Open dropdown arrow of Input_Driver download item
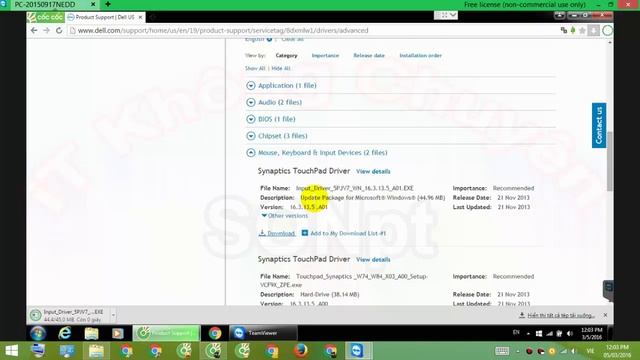640x360 pixels. [x=113, y=315]
